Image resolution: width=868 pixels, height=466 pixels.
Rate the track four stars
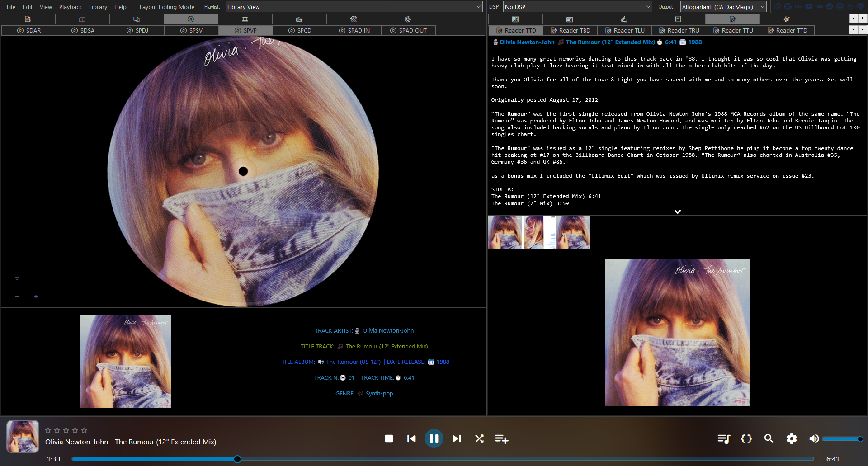[75, 430]
